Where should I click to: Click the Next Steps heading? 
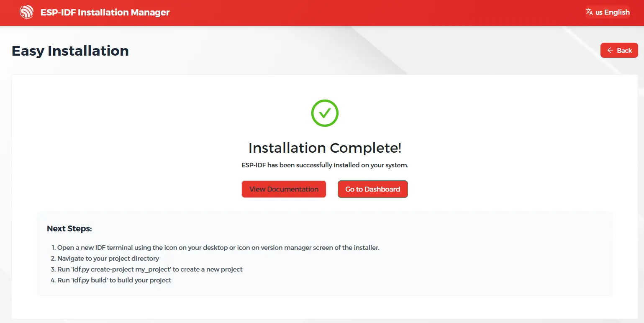point(69,228)
